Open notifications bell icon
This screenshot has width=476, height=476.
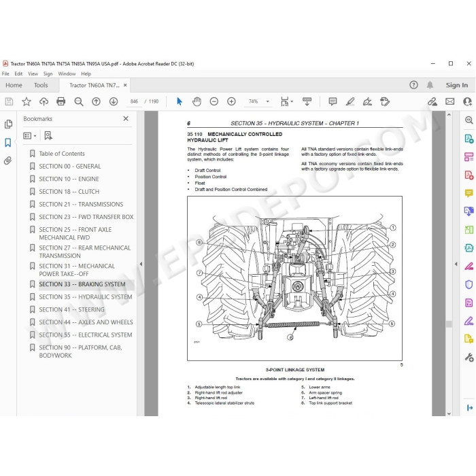pos(430,85)
